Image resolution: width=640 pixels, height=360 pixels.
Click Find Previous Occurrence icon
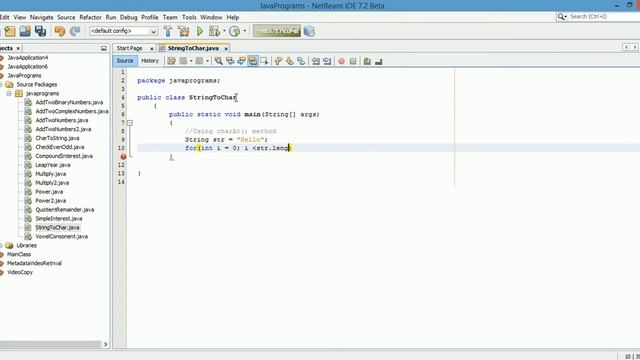pyautogui.click(x=230, y=61)
